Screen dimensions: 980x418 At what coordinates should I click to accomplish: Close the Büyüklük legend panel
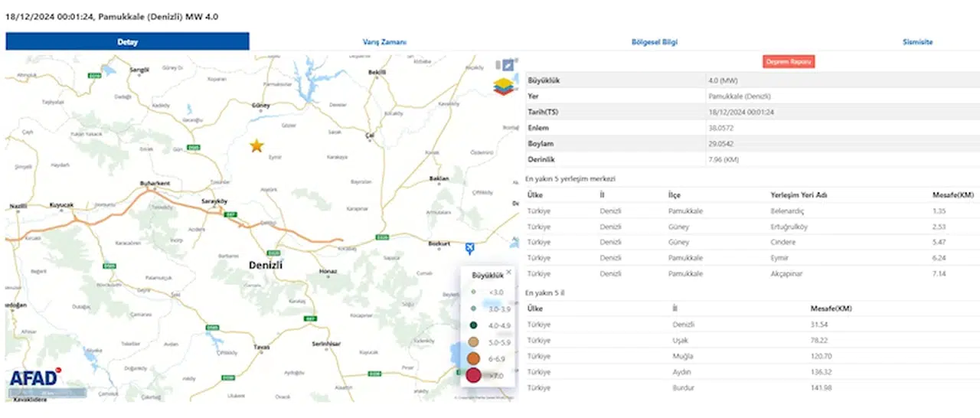point(508,272)
